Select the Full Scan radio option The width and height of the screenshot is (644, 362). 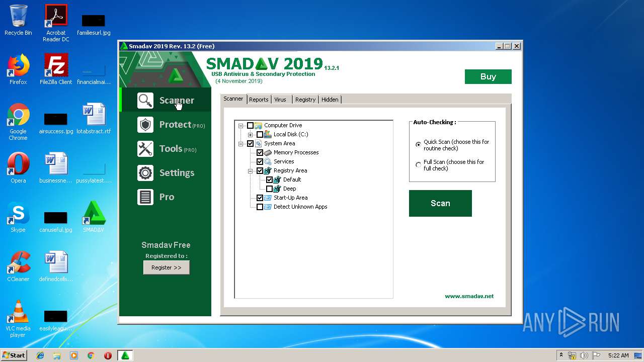[x=418, y=164]
